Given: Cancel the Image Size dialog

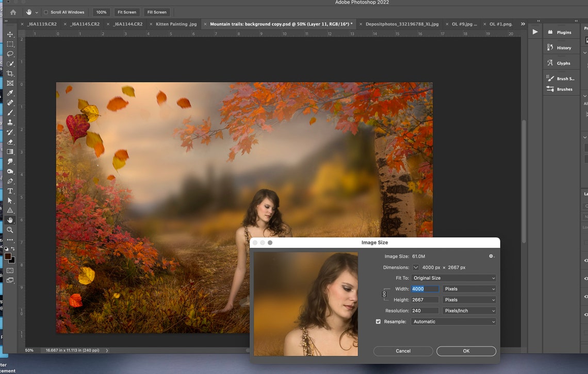Looking at the screenshot, I should pos(403,351).
